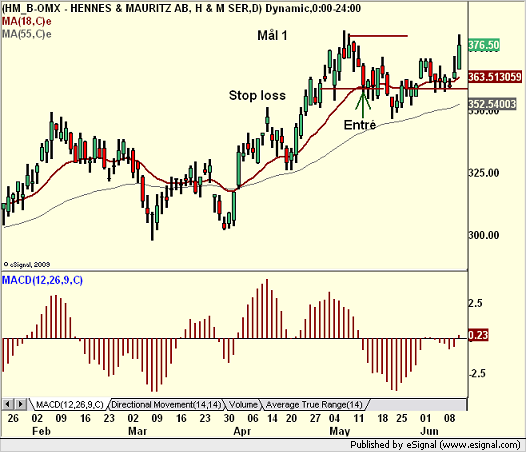Click the May month label on time axis
Screen dimensions: 526x452
(340, 431)
